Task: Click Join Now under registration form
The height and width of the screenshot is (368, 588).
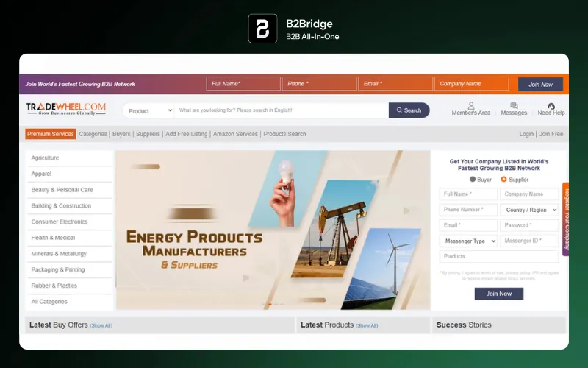Action: (x=499, y=294)
